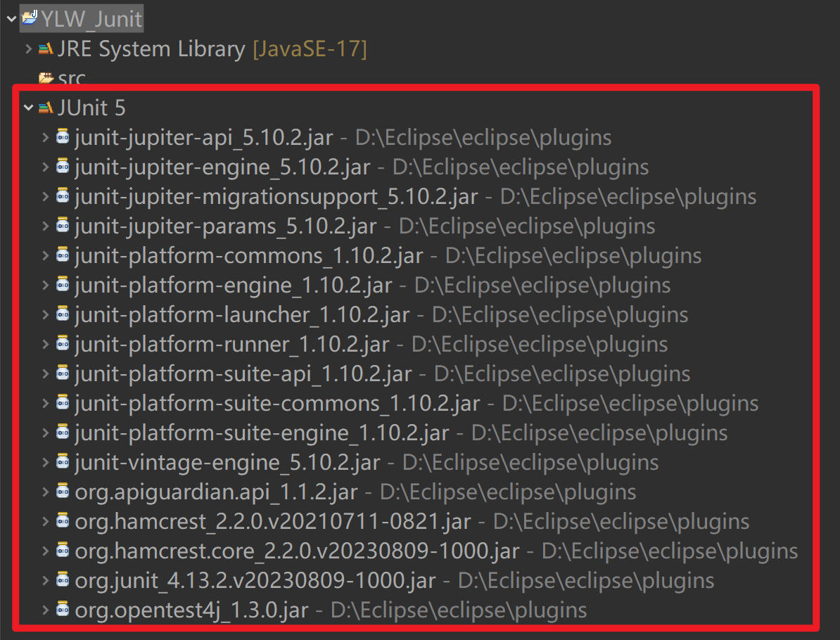The width and height of the screenshot is (840, 640).
Task: Click the junit-platform-suite-commons jar icon
Action: click(63, 402)
